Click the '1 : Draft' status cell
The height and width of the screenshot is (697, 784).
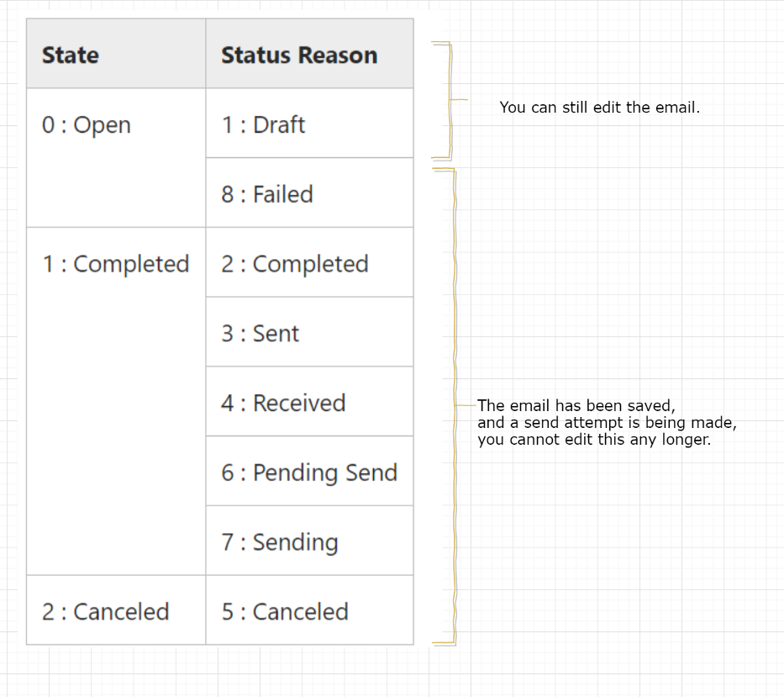[x=309, y=123]
